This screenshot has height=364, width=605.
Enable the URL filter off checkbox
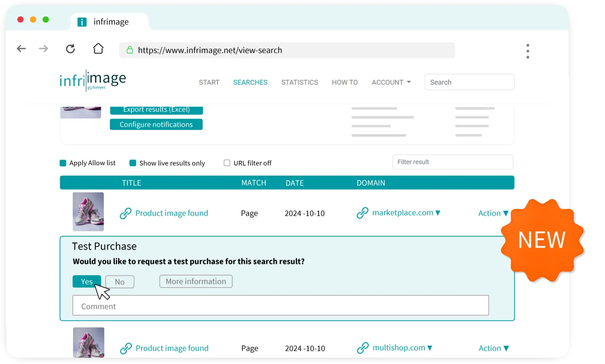227,163
